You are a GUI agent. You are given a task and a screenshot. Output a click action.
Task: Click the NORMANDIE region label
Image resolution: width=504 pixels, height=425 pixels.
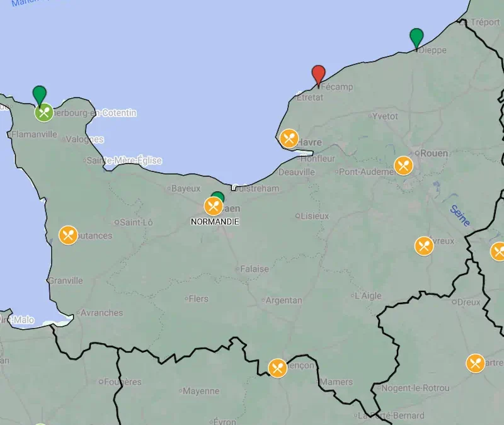[x=215, y=221]
